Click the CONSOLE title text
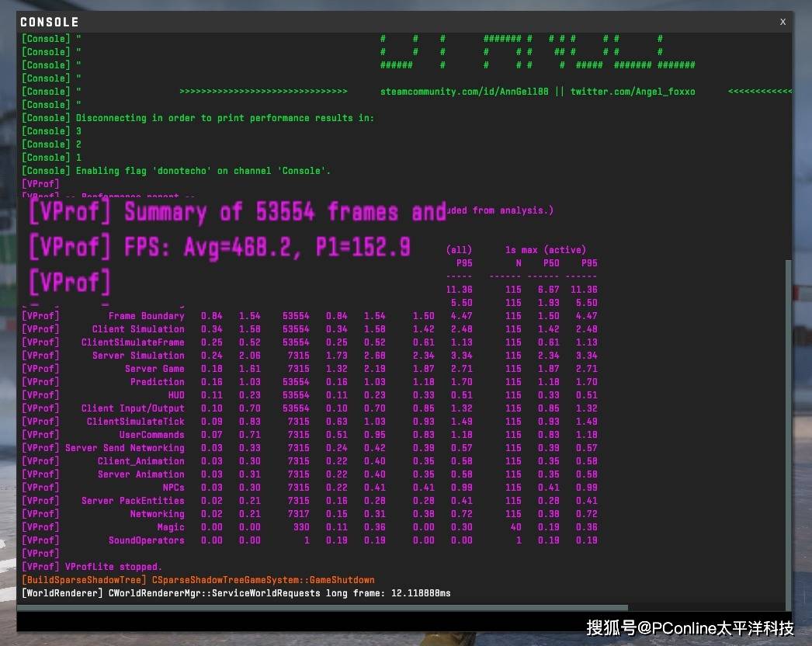The image size is (812, 646). click(49, 22)
